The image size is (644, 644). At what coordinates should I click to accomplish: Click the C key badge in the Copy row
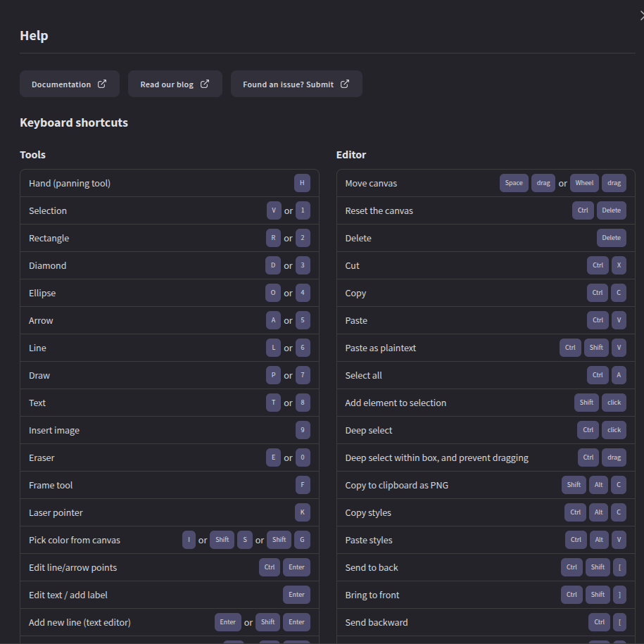pos(619,293)
